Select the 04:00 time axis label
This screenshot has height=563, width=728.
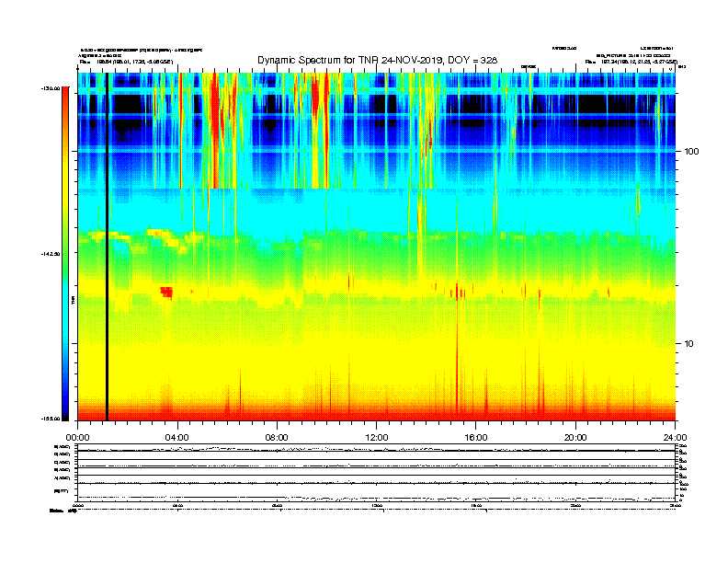[177, 438]
